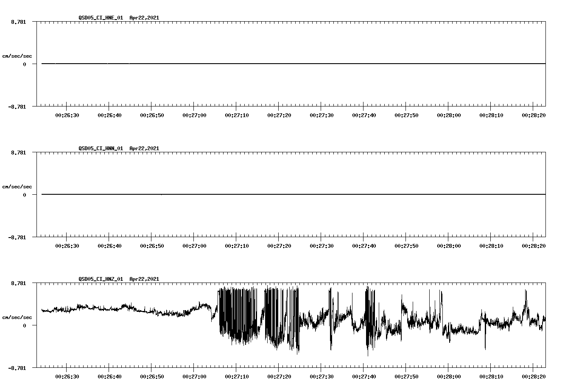Click the 00:27:40 tick label on middle axis

click(x=364, y=245)
